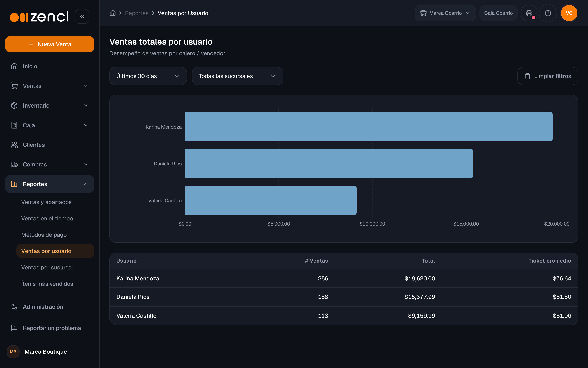
Task: Click the Ventas shopping cart icon
Action: 14,86
